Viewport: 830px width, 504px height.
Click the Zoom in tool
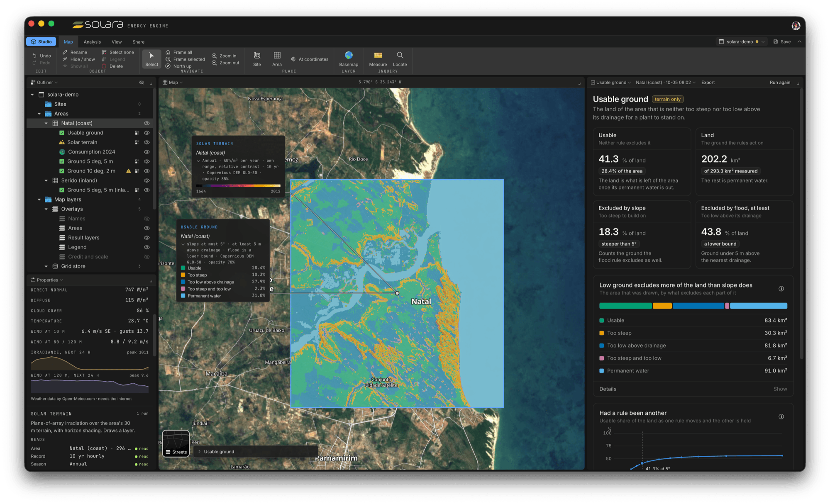[224, 56]
